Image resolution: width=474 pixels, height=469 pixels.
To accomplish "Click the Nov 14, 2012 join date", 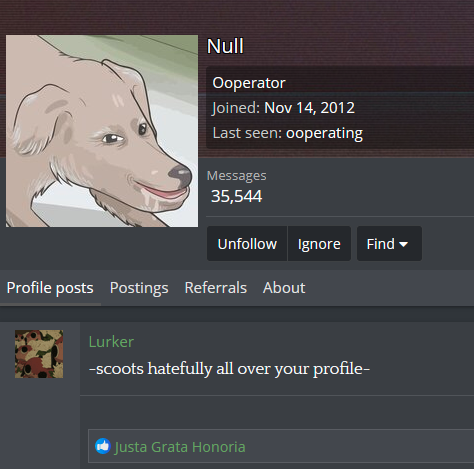I will click(x=309, y=108).
